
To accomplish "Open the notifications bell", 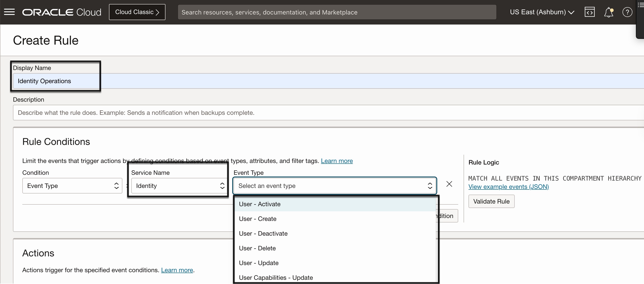I will click(608, 12).
